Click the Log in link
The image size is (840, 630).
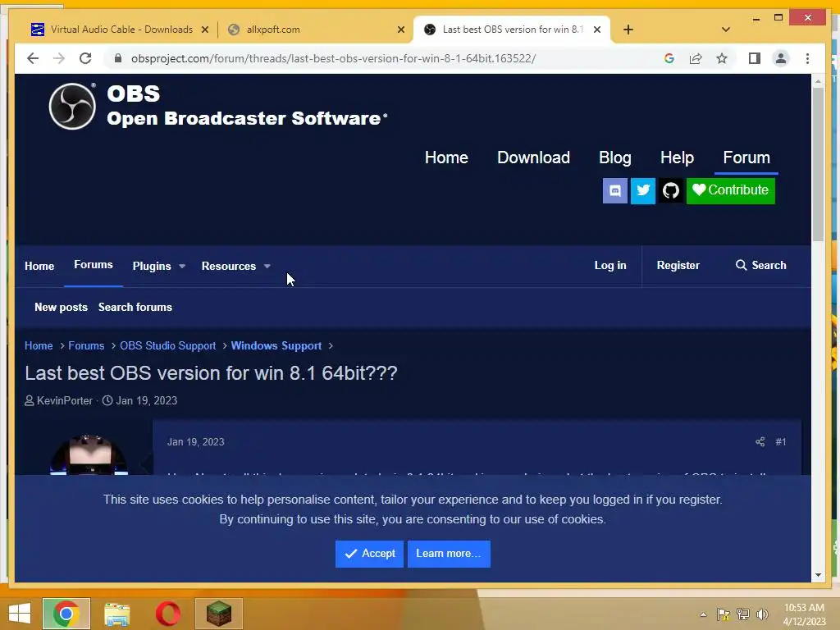pos(610,265)
